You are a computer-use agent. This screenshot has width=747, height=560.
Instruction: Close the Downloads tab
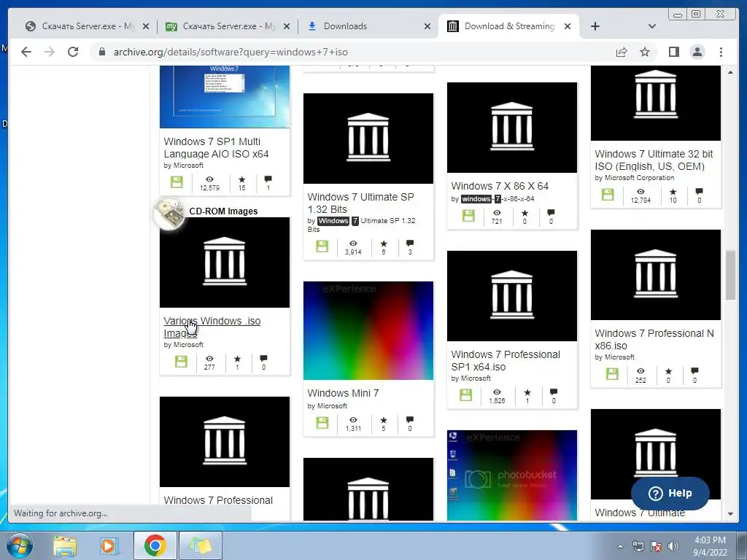[x=427, y=26]
